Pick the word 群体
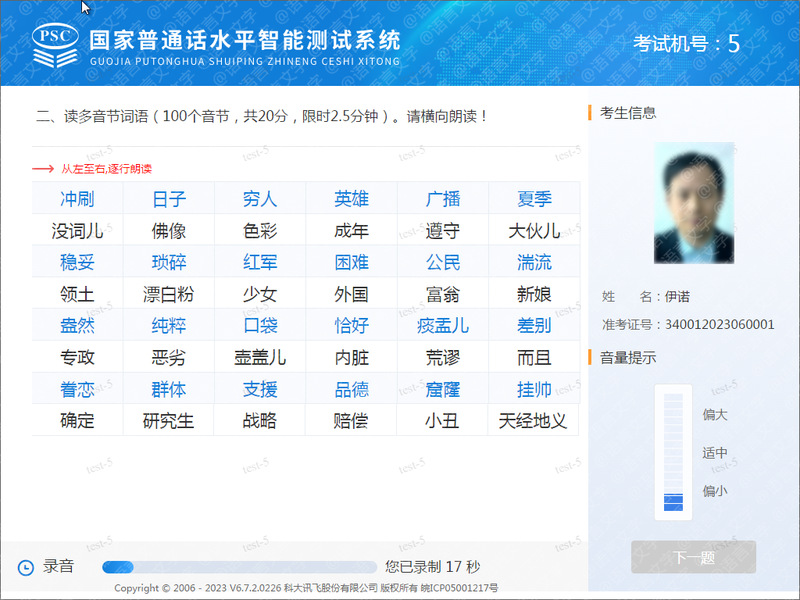Screen dimensions: 800x600 coord(169,390)
